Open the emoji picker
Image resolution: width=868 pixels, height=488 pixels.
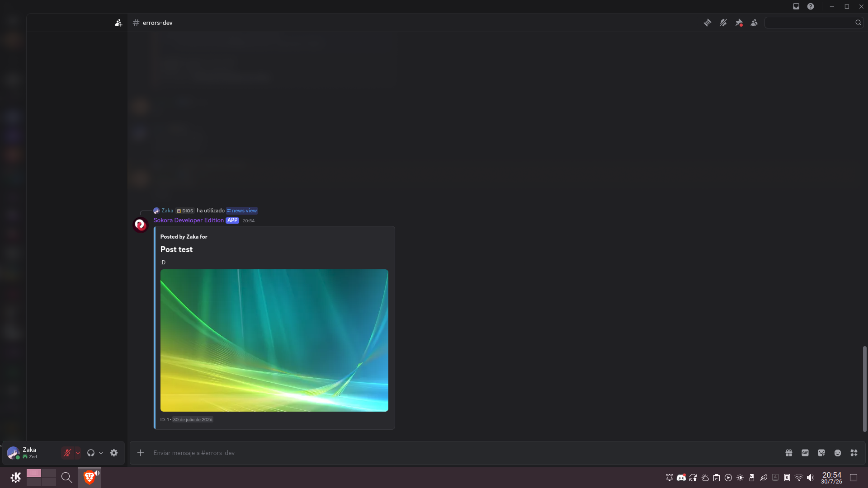coord(838,453)
